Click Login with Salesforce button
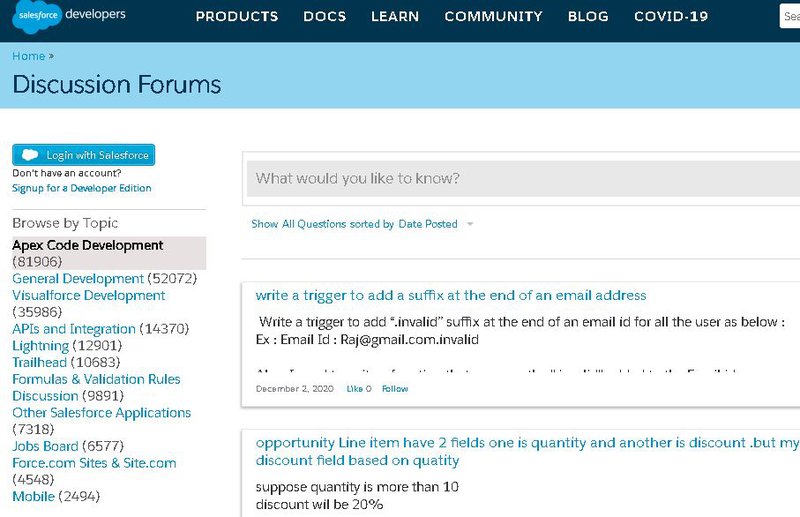The width and height of the screenshot is (800, 517). click(84, 155)
